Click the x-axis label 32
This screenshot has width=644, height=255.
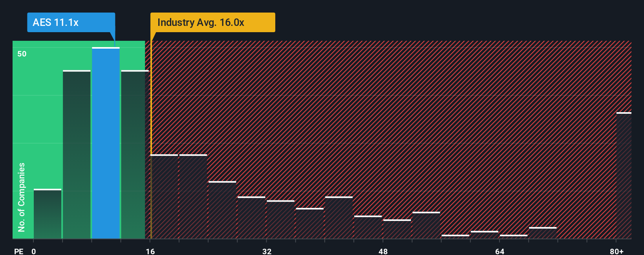[267, 251]
